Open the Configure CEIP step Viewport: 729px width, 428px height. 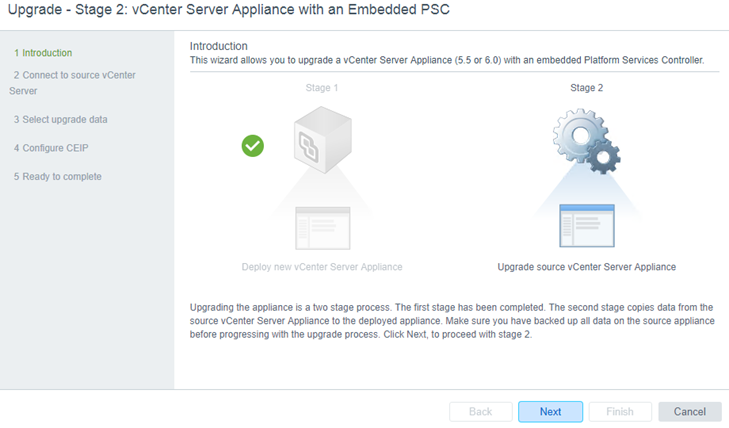[x=51, y=148]
